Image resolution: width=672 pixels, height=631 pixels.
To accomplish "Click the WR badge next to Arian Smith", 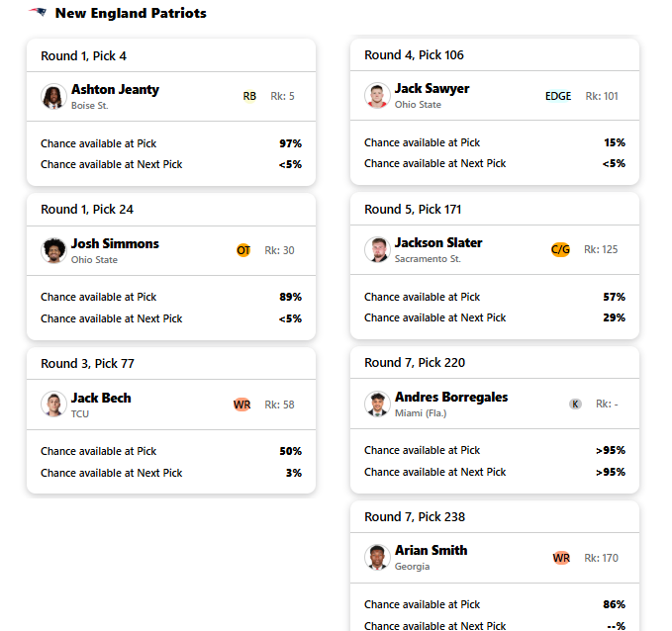I will (x=561, y=558).
